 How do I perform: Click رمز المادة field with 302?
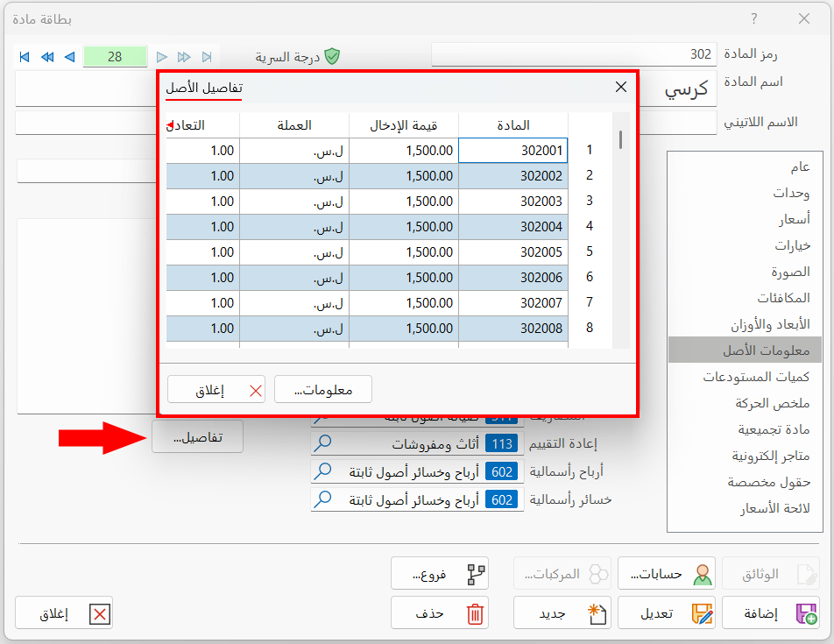(574, 54)
